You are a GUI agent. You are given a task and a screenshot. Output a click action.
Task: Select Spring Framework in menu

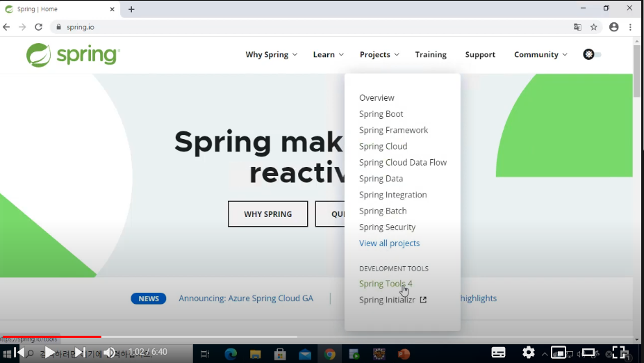[x=393, y=130]
